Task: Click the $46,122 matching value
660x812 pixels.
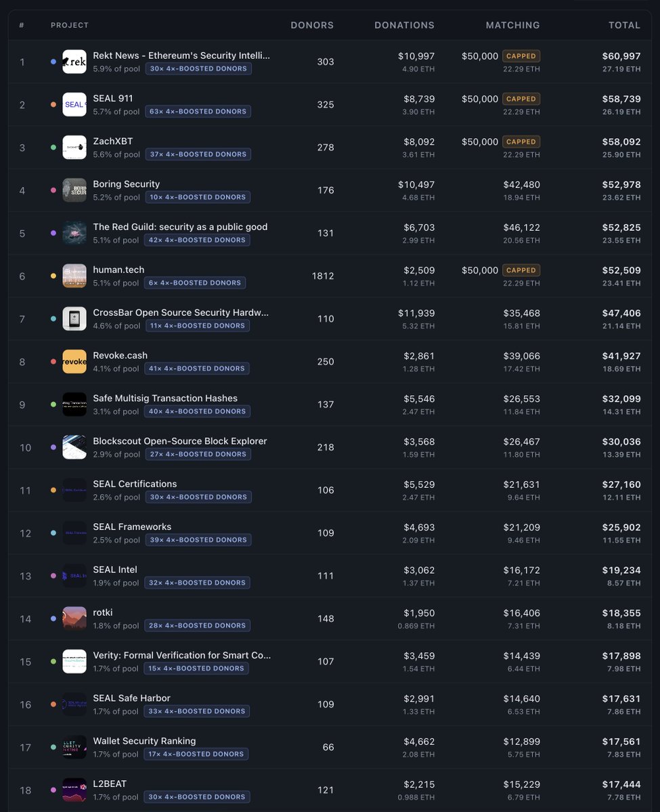Action: click(x=521, y=227)
